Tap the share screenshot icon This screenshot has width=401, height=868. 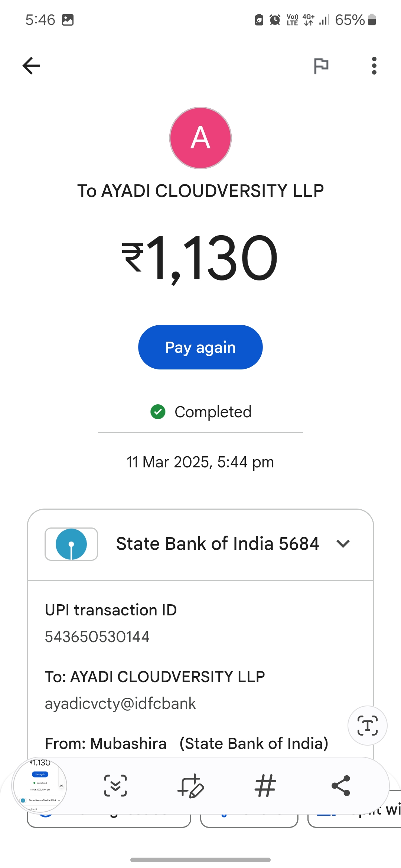tap(340, 786)
